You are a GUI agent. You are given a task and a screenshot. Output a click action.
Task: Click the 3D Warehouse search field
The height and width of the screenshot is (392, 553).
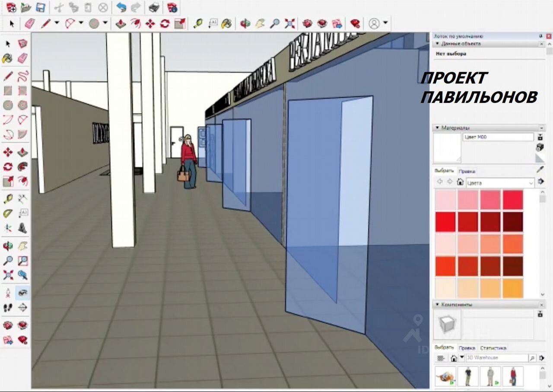click(497, 358)
